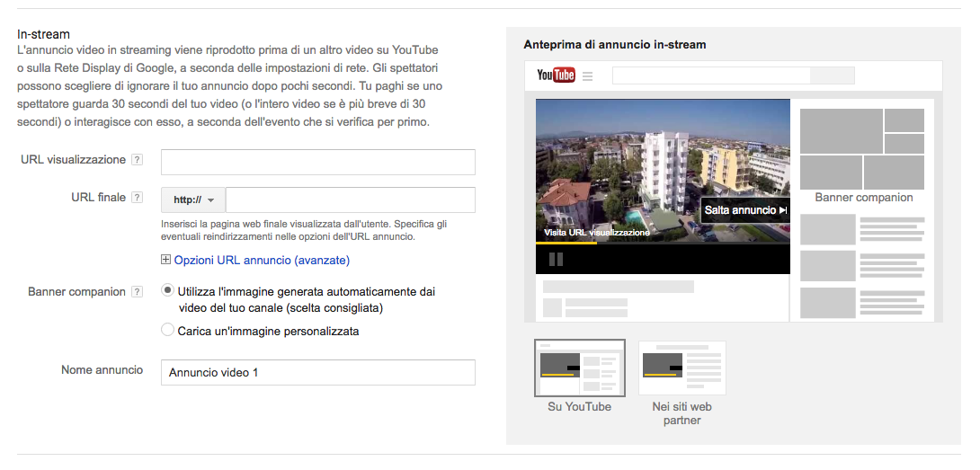Select Carica un'immagine personalizzata radio option
The height and width of the screenshot is (470, 980).
coord(167,330)
